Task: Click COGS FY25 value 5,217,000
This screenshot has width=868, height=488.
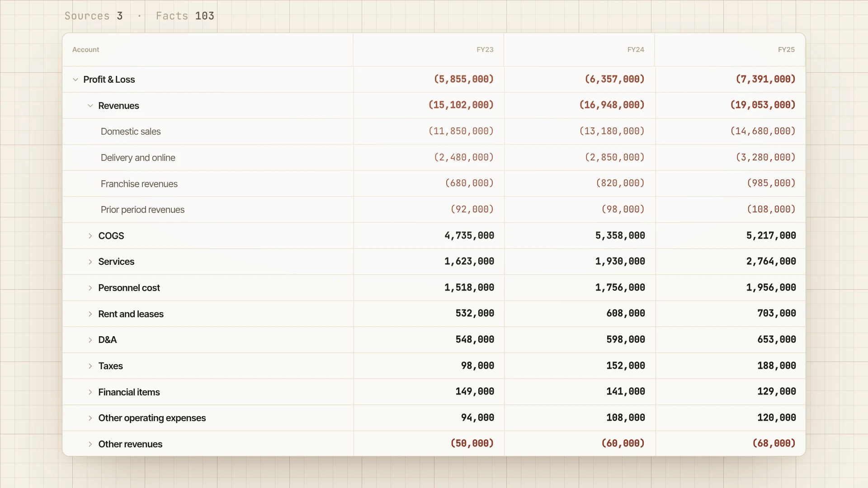Action: click(x=771, y=235)
